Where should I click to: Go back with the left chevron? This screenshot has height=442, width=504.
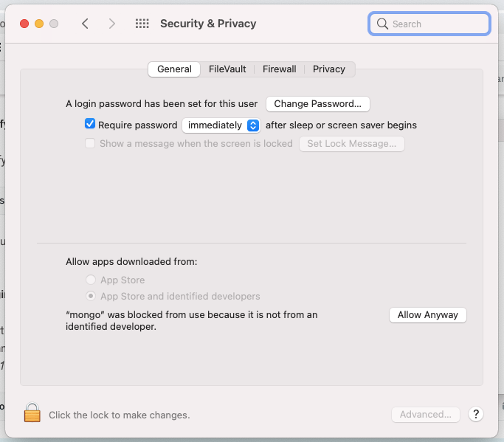coord(86,24)
